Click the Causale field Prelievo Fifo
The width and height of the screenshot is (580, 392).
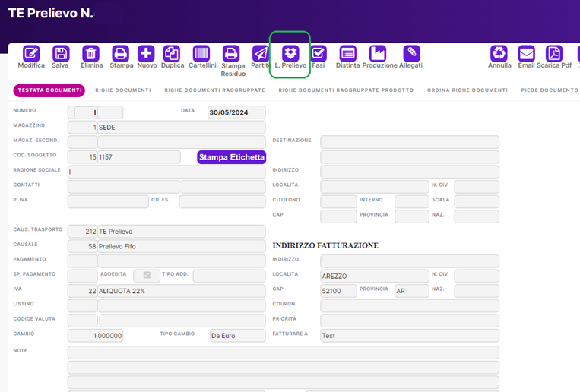(181, 246)
